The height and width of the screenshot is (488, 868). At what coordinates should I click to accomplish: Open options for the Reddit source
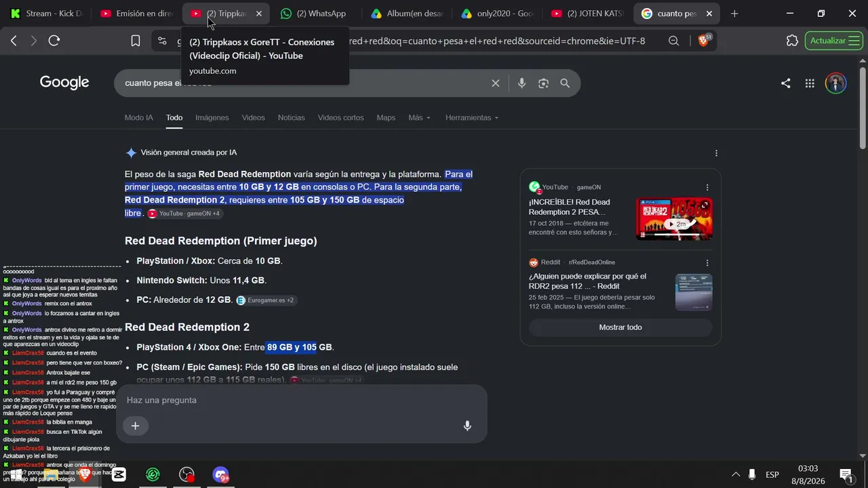[x=707, y=262]
